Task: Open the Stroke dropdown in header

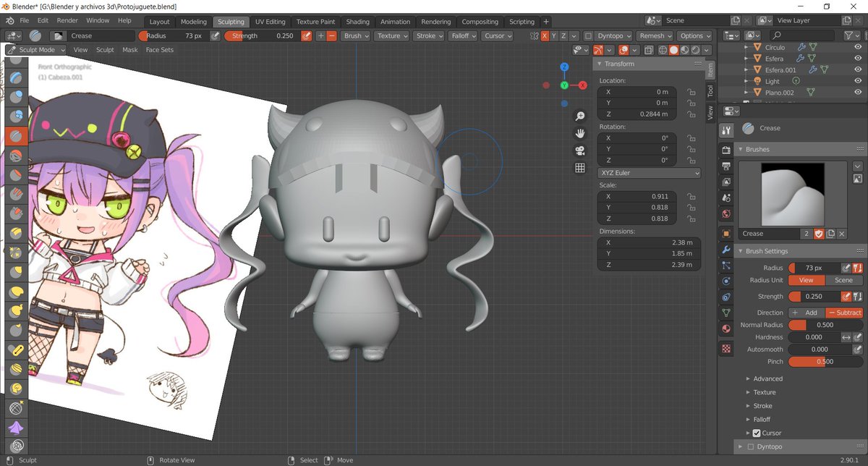Action: tap(429, 35)
